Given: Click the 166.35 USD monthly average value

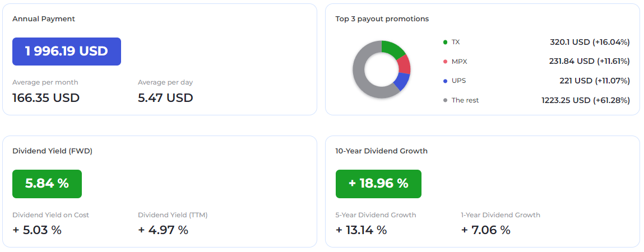Looking at the screenshot, I should click(x=46, y=98).
